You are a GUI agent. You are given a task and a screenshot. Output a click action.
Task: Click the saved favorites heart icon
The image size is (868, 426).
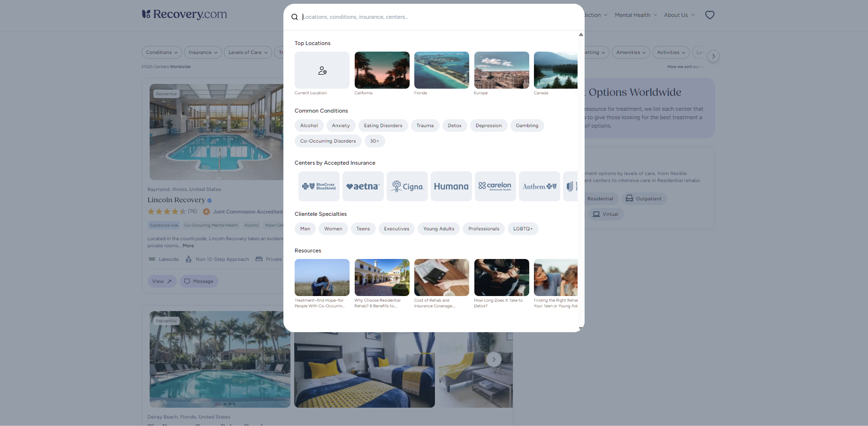(709, 15)
